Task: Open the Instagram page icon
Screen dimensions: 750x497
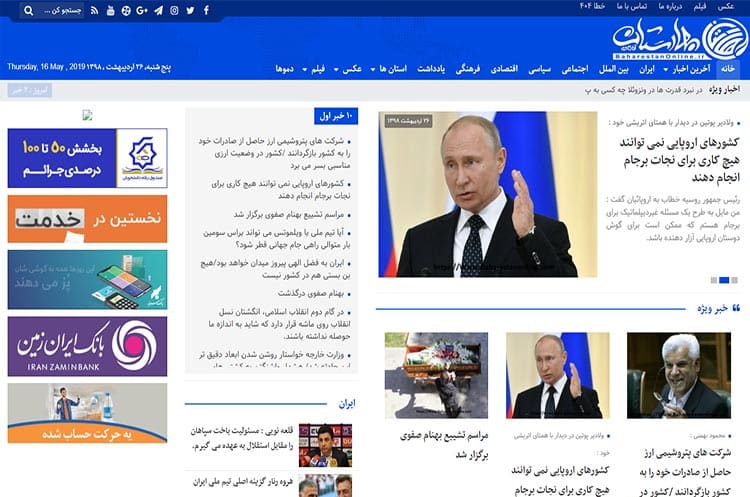Action: [x=174, y=11]
